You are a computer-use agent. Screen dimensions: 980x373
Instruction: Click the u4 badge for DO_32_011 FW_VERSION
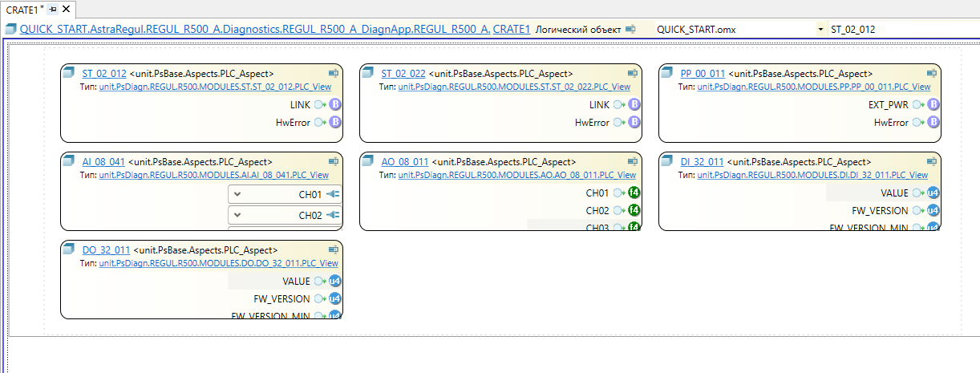click(335, 298)
